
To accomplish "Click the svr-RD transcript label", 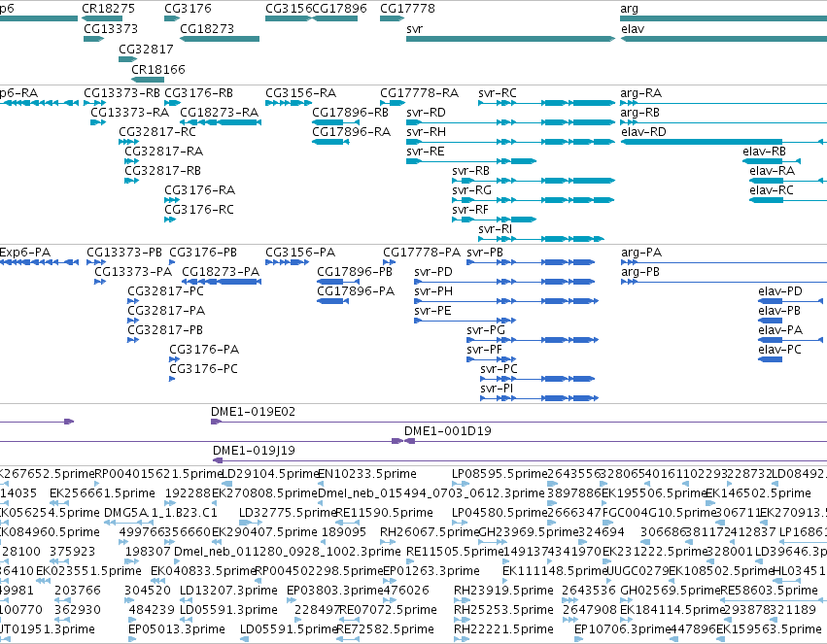I will pos(427,113).
